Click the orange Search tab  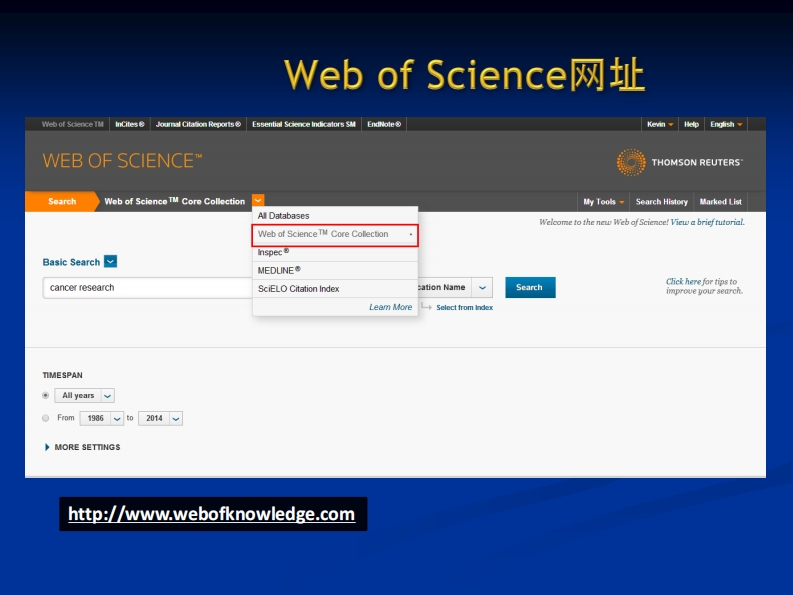click(x=62, y=201)
